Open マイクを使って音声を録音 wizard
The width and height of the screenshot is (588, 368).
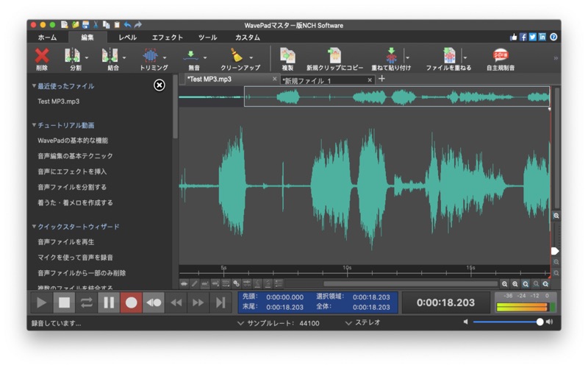tap(76, 258)
